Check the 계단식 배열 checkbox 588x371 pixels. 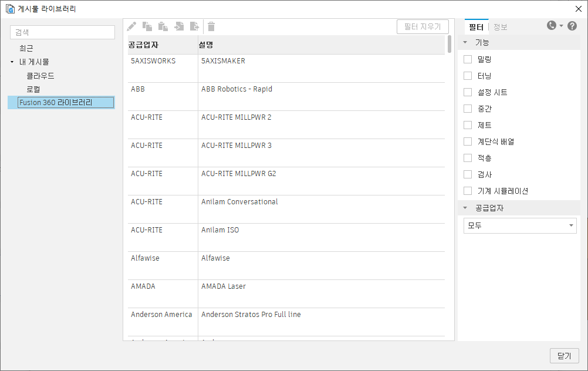[x=468, y=141]
